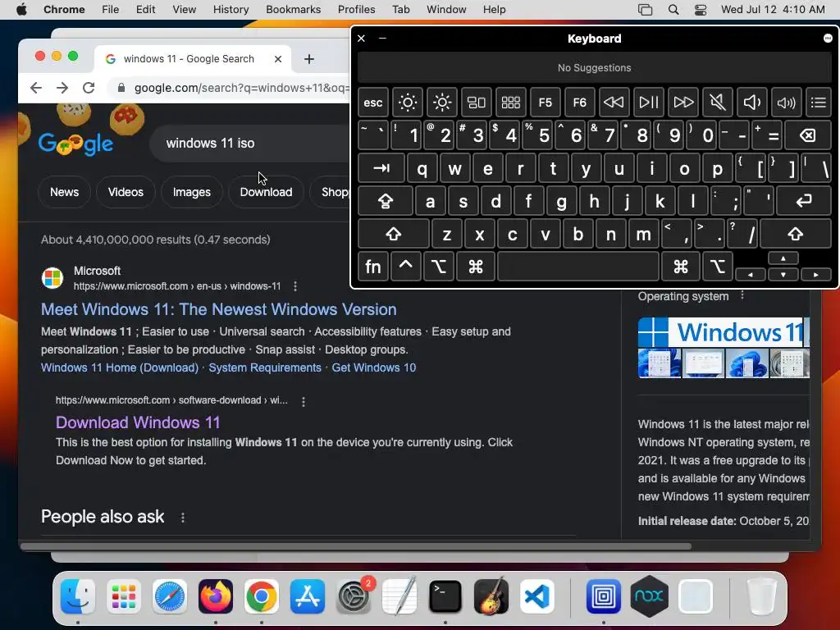Toggle the left shift key
The height and width of the screenshot is (630, 840).
[x=393, y=234]
